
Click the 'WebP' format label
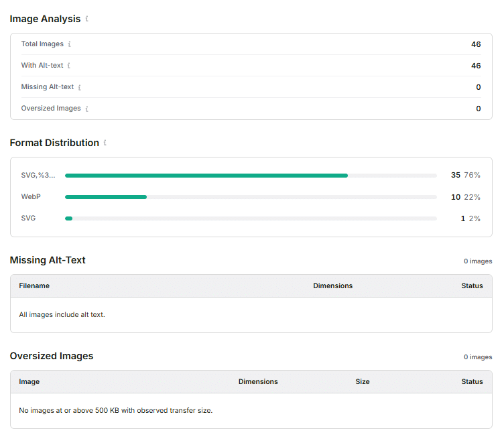31,197
